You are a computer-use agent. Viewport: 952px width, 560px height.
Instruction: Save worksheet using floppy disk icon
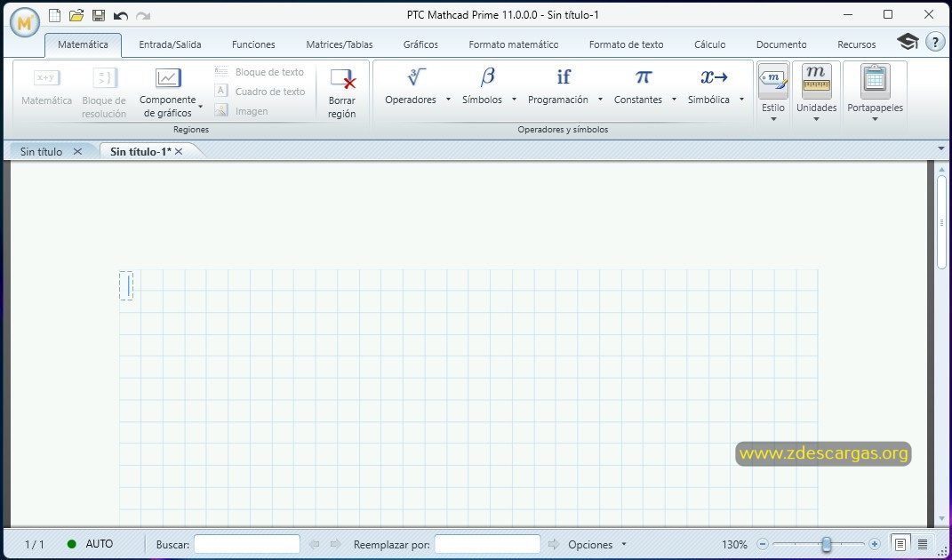(99, 15)
